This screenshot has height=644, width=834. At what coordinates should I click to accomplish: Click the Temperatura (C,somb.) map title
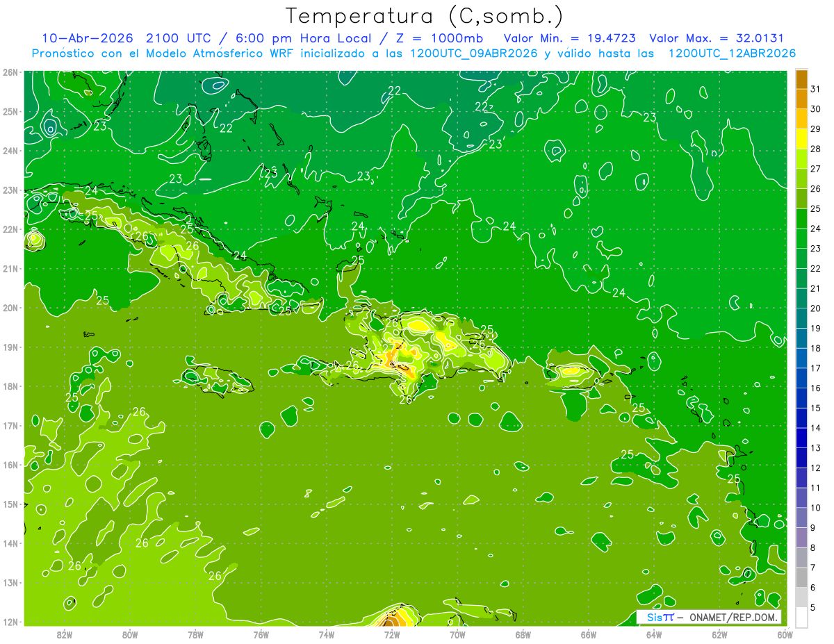424,16
